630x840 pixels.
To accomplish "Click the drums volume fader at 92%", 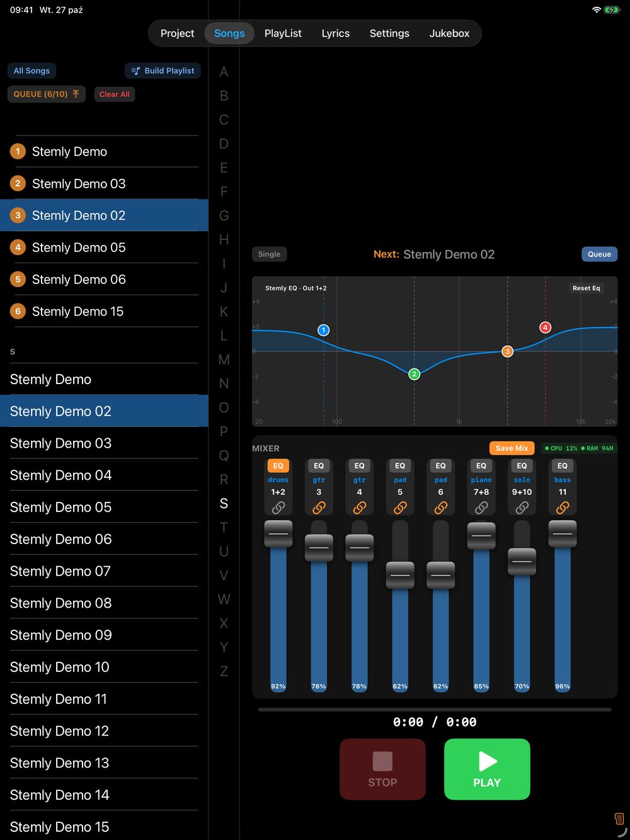I will (x=278, y=534).
